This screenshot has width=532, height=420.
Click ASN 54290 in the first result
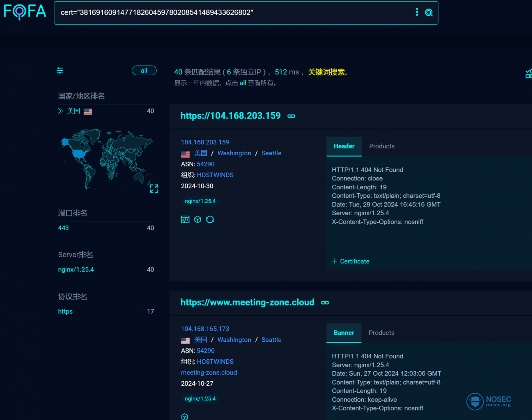coord(205,164)
